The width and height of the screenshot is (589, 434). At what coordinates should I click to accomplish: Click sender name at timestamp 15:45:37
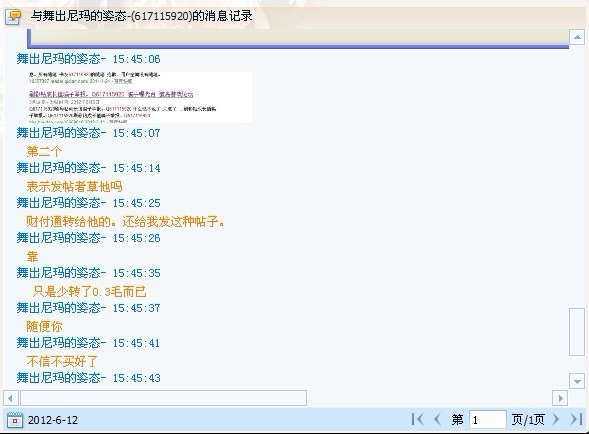pos(61,308)
